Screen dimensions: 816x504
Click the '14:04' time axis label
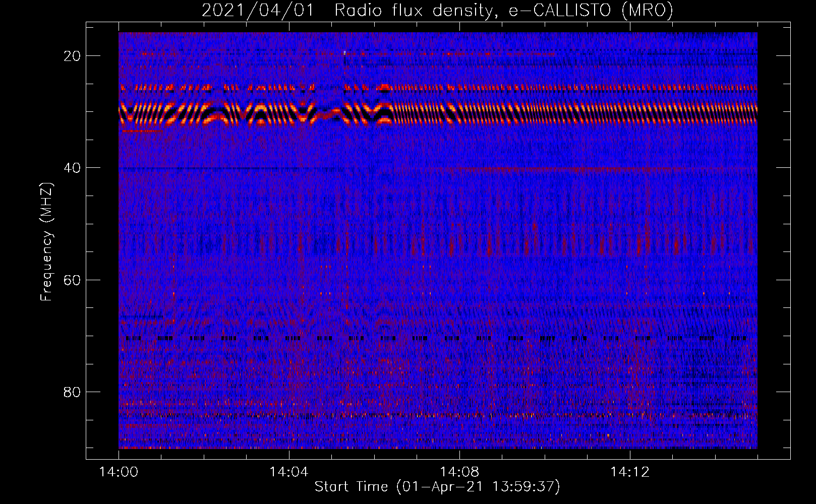coord(289,472)
